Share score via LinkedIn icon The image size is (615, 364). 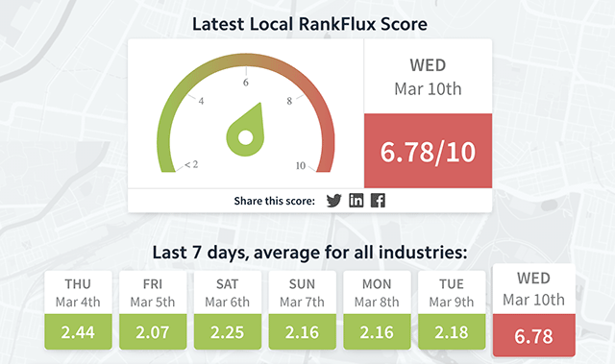coord(357,200)
